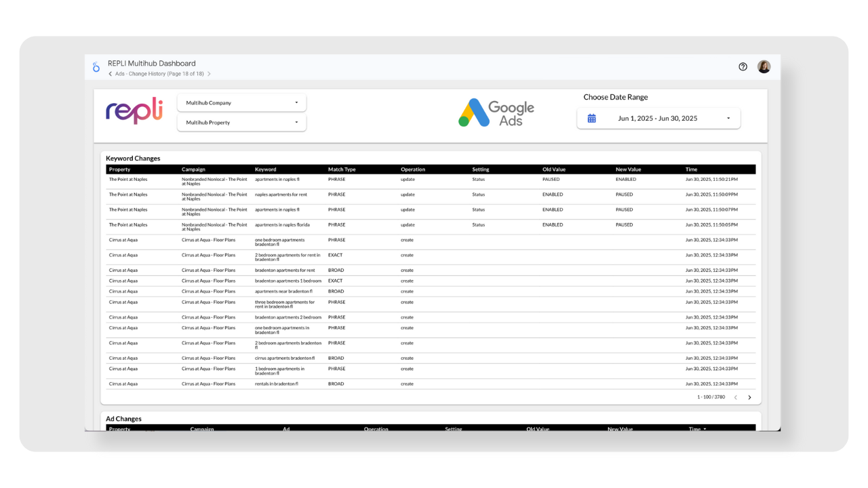Image resolution: width=868 pixels, height=488 pixels.
Task: Select keyword '2 bedroom apartments for rent in bradenton fl'
Action: [288, 257]
